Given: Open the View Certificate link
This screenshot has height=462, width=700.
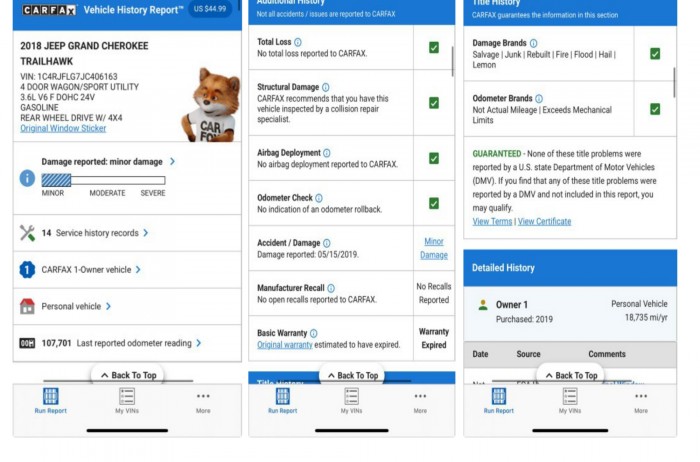Looking at the screenshot, I should [544, 221].
